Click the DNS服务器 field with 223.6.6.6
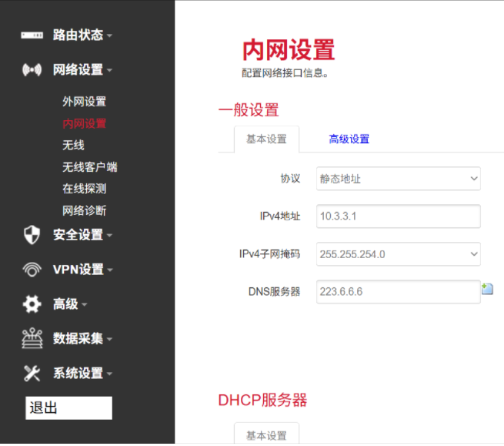 399,292
